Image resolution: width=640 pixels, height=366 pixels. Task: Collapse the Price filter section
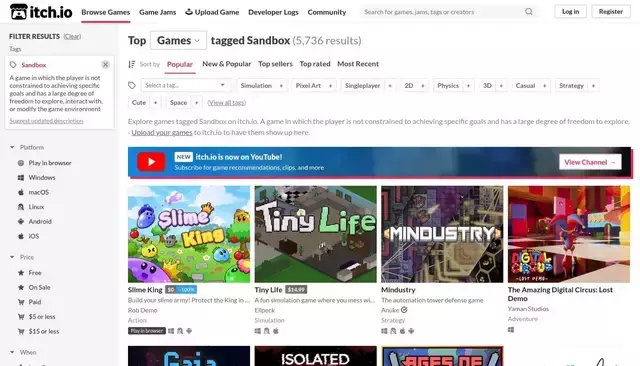click(12, 257)
